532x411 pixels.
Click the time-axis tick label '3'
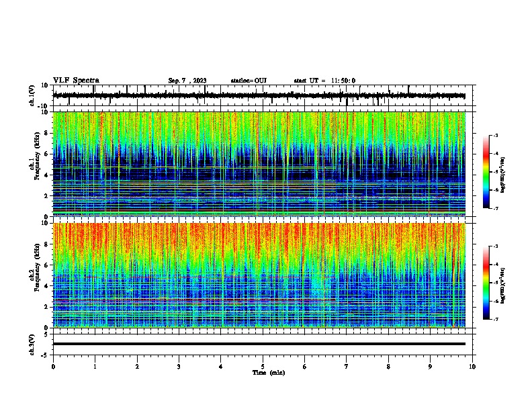(179, 367)
